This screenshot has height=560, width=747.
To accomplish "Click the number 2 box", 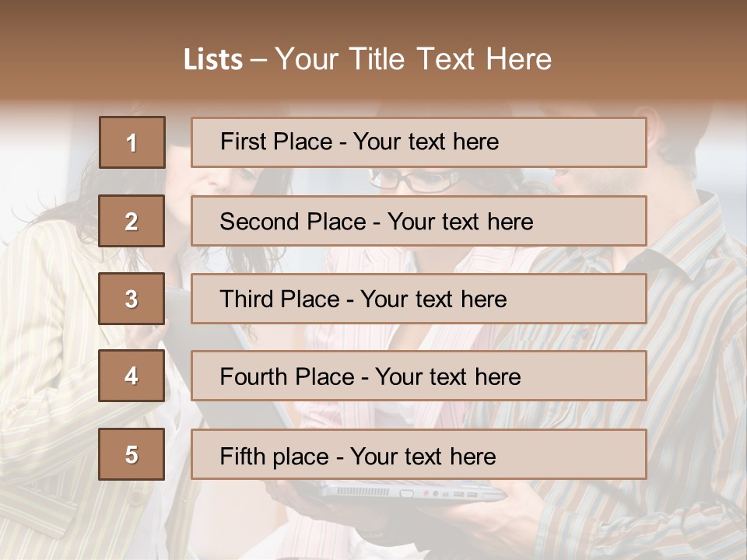I will pos(132,221).
